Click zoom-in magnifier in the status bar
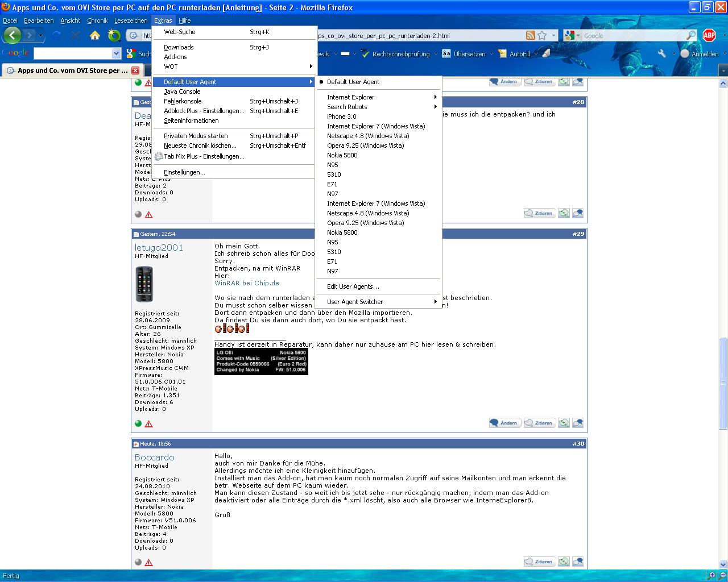Image resolution: width=728 pixels, height=582 pixels. 712,575
